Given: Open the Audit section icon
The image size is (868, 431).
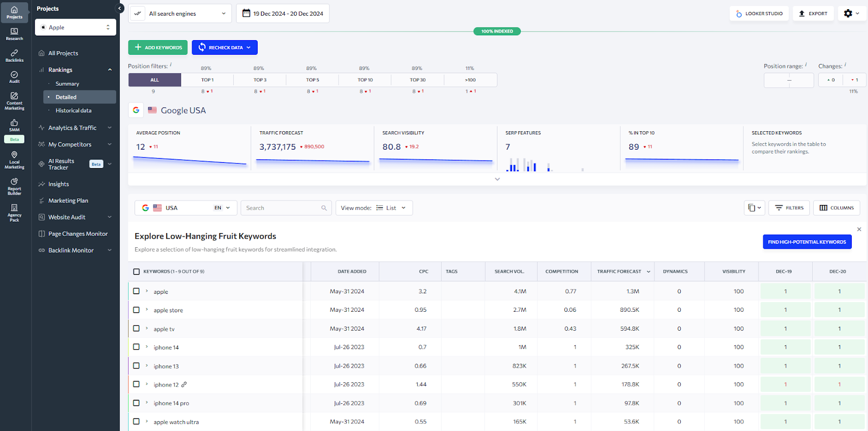Looking at the screenshot, I should coord(14,77).
